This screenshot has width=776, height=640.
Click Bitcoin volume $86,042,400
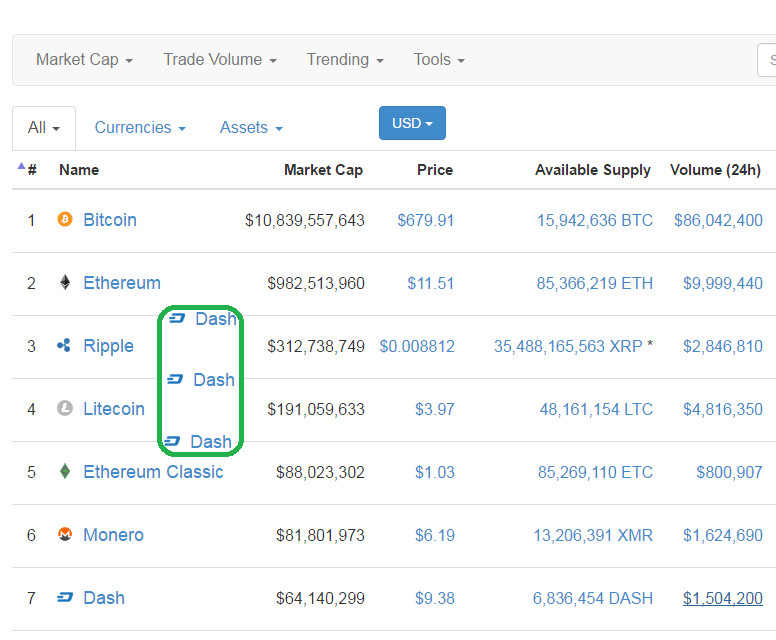coord(718,220)
